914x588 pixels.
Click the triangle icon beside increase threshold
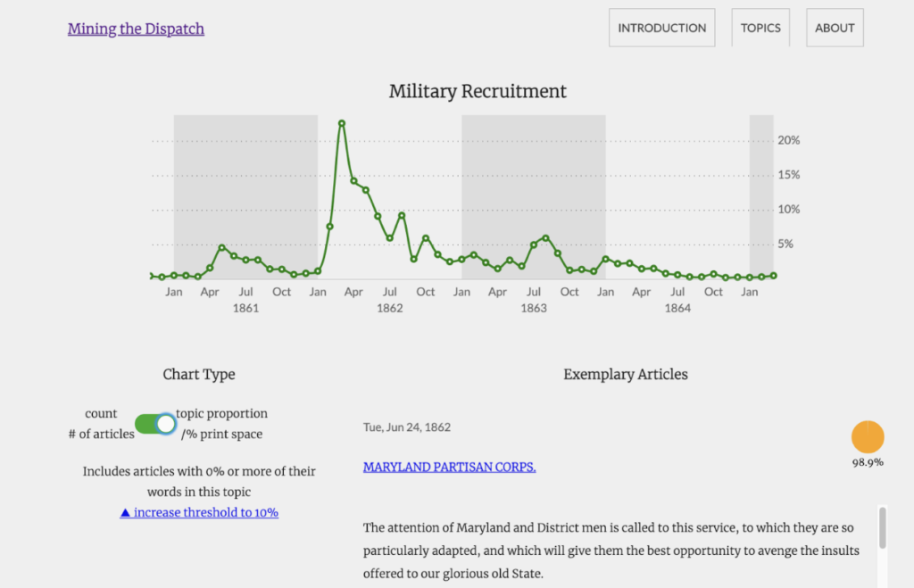125,513
